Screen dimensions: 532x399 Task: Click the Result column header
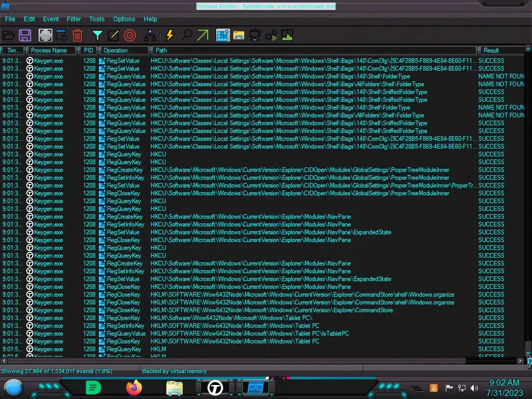coord(501,50)
